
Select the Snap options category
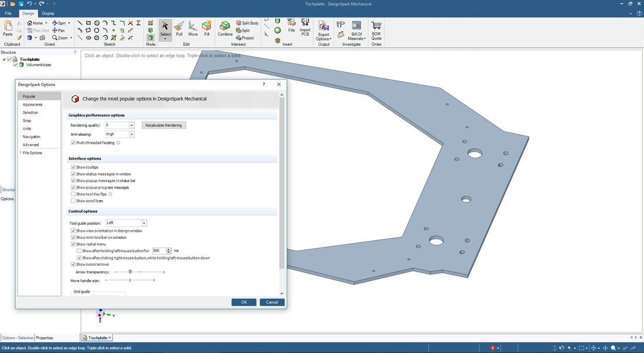tap(27, 121)
